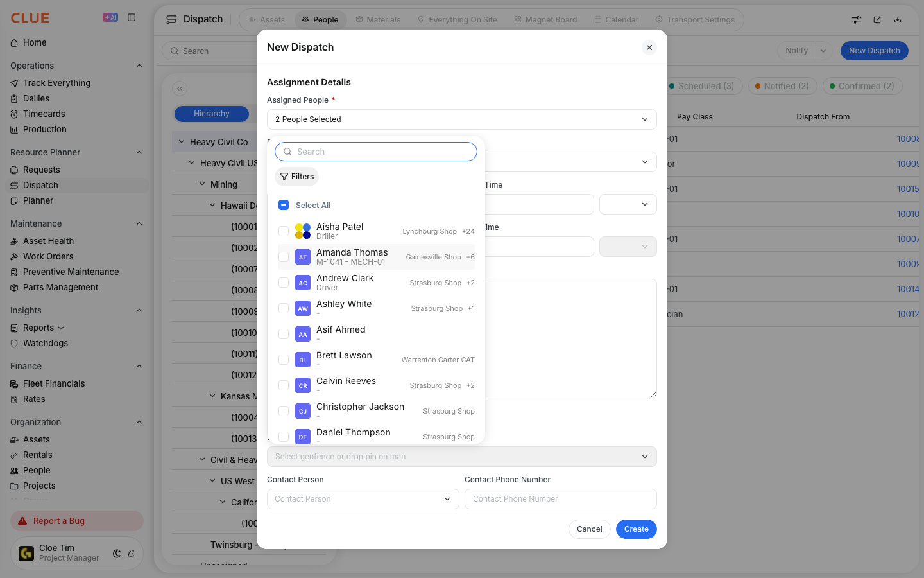Click the open-in-new-window icon in top bar

877,20
